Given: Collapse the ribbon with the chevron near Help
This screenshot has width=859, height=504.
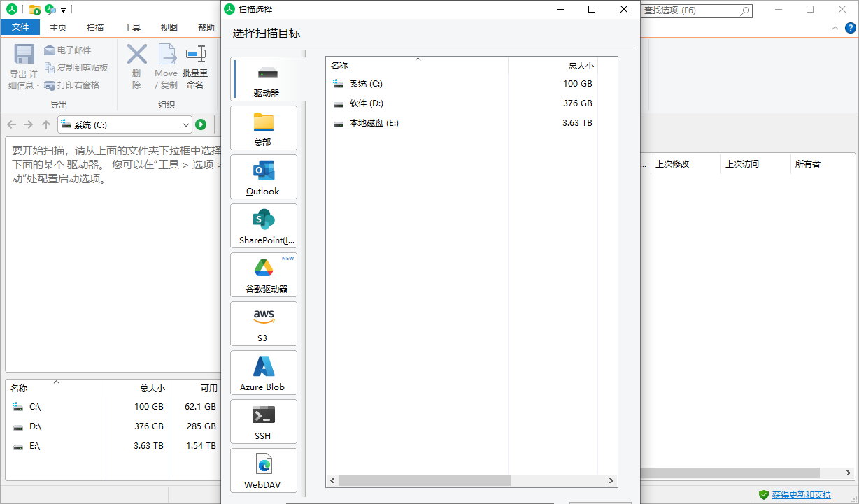Looking at the screenshot, I should 835,28.
